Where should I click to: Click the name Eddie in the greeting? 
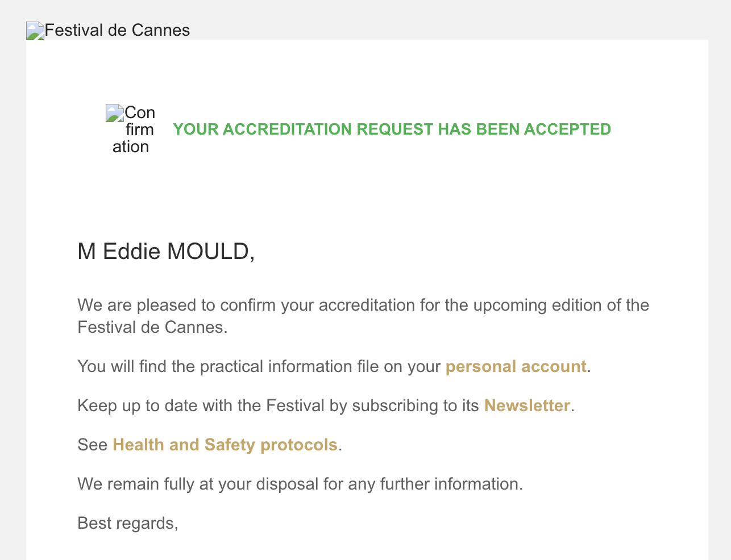pyautogui.click(x=131, y=252)
